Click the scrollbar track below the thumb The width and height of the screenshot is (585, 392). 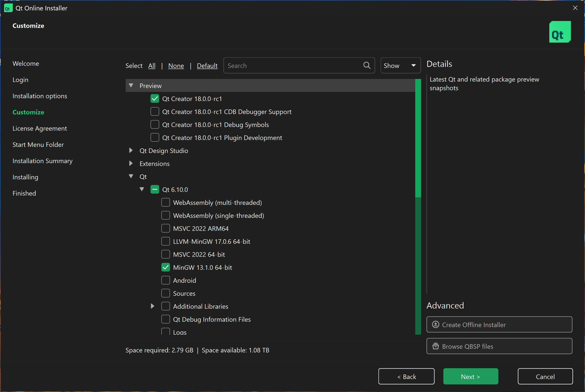418,266
